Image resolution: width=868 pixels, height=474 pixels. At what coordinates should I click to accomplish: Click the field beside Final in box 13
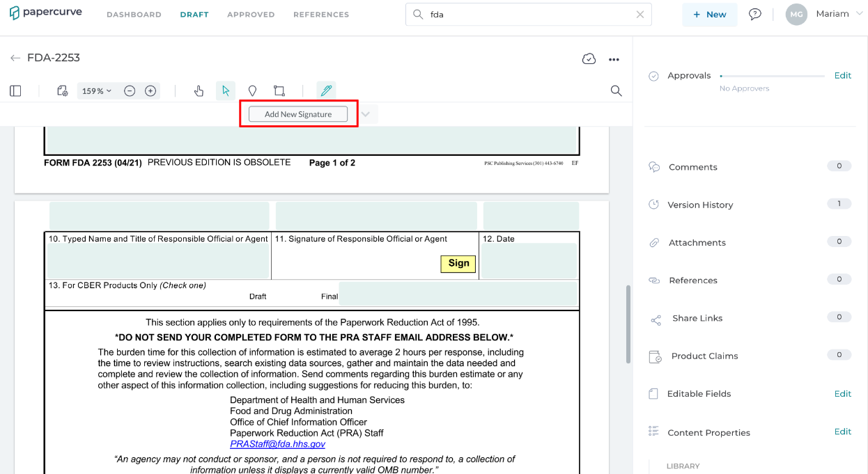pyautogui.click(x=458, y=294)
